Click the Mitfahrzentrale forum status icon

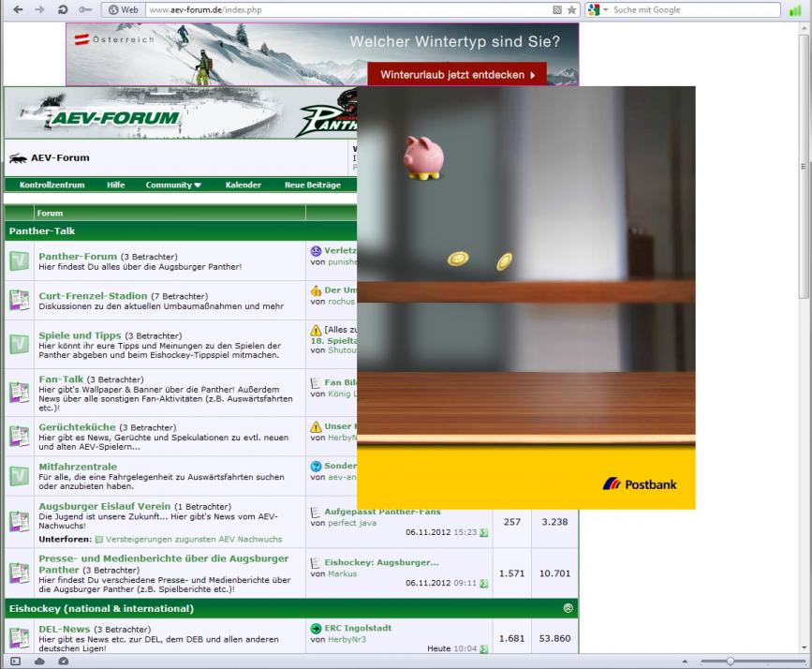point(19,476)
